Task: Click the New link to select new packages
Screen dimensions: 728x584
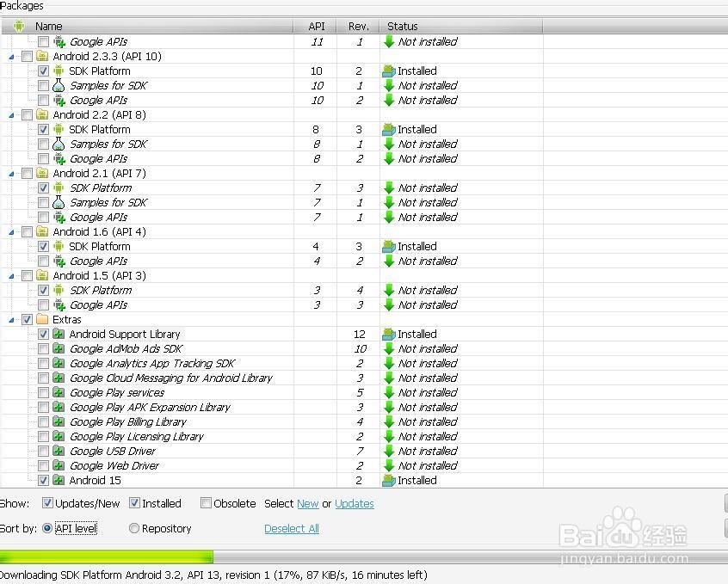Action: tap(308, 504)
